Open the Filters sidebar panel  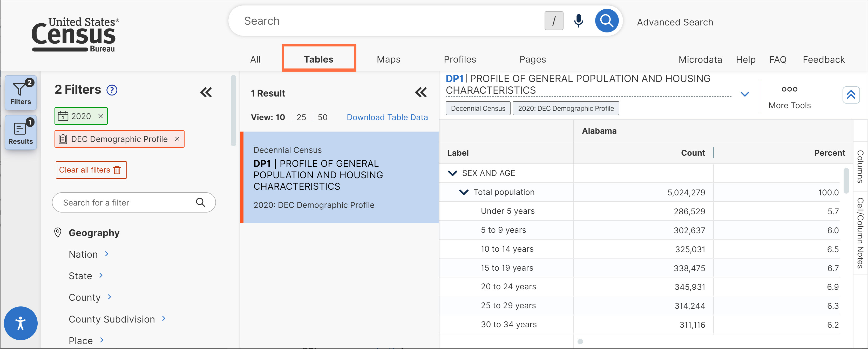[21, 93]
